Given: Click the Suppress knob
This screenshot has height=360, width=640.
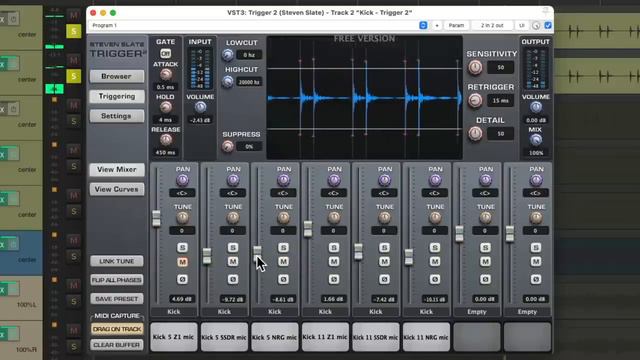Looking at the screenshot, I should click(x=228, y=146).
